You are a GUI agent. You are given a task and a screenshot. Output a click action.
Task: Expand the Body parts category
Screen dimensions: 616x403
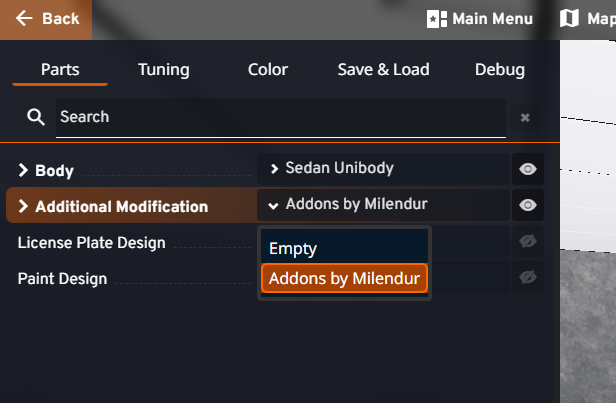(23, 171)
